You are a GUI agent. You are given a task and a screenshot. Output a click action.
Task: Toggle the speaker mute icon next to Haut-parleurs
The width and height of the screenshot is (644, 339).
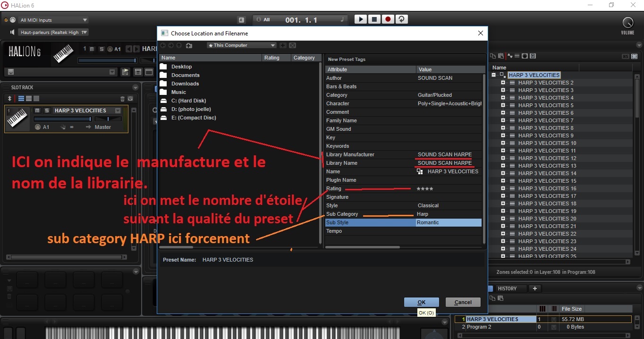[12, 32]
